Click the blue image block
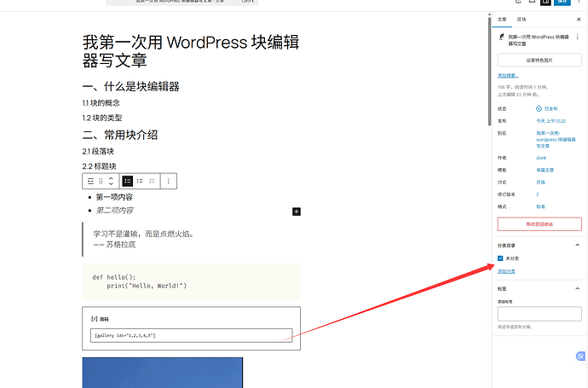Screen dimensions: 588x388 163,373
